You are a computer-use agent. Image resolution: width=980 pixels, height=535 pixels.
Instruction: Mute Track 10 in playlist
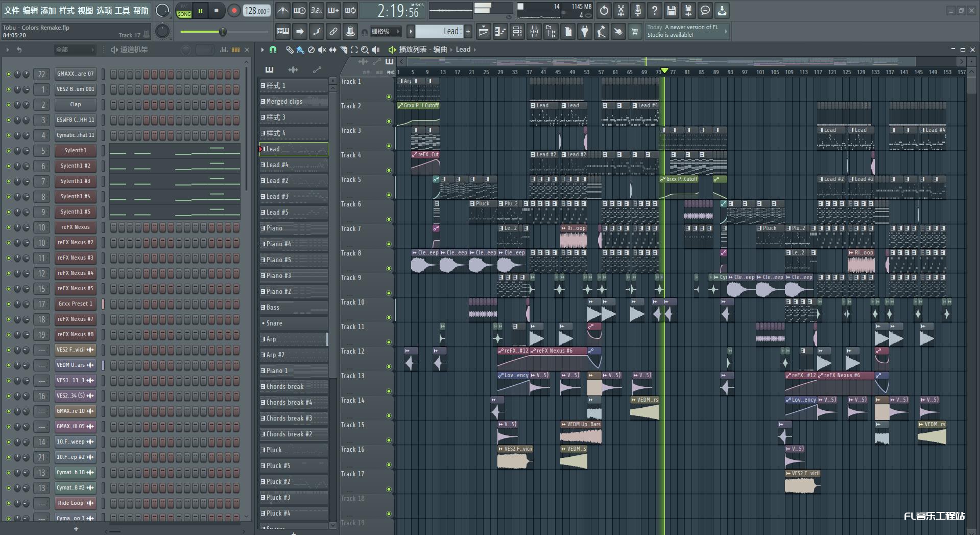[389, 317]
